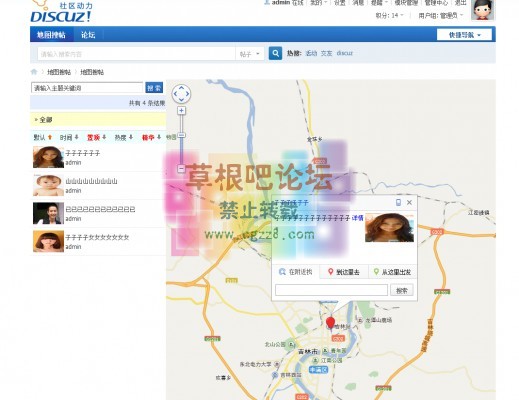The image size is (519, 400).
Task: Click the map zoom-in plus button
Action: tap(181, 111)
